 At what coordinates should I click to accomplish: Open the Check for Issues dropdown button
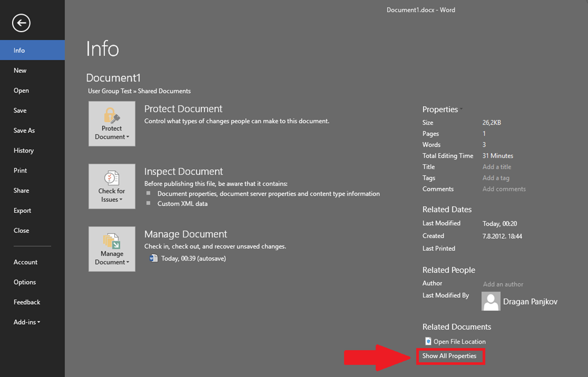112,186
